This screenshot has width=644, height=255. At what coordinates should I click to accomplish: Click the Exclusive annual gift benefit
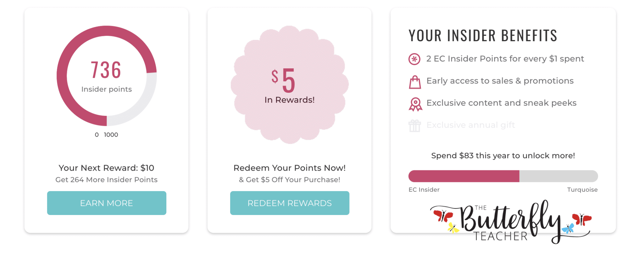click(471, 125)
